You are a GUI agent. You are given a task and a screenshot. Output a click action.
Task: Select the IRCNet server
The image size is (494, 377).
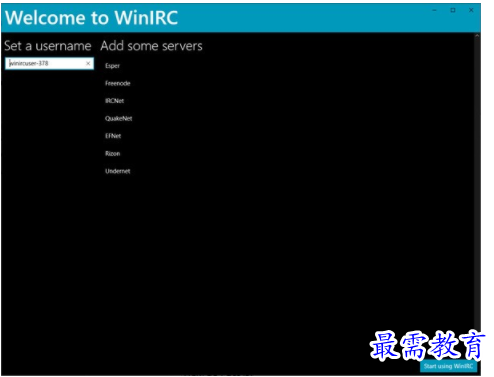coord(115,101)
